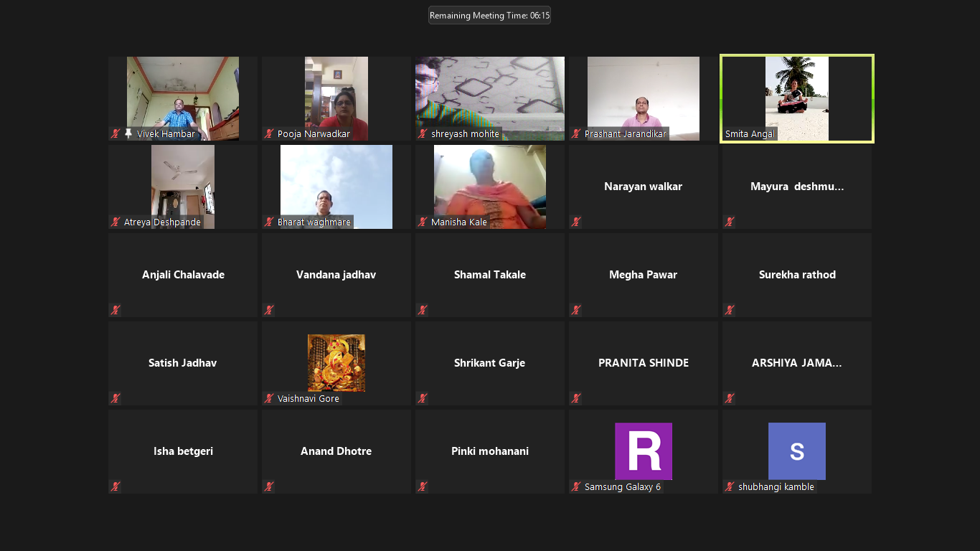This screenshot has width=980, height=551.
Task: Click the muted mic icon on Manisha Kale's tile
Action: click(423, 222)
